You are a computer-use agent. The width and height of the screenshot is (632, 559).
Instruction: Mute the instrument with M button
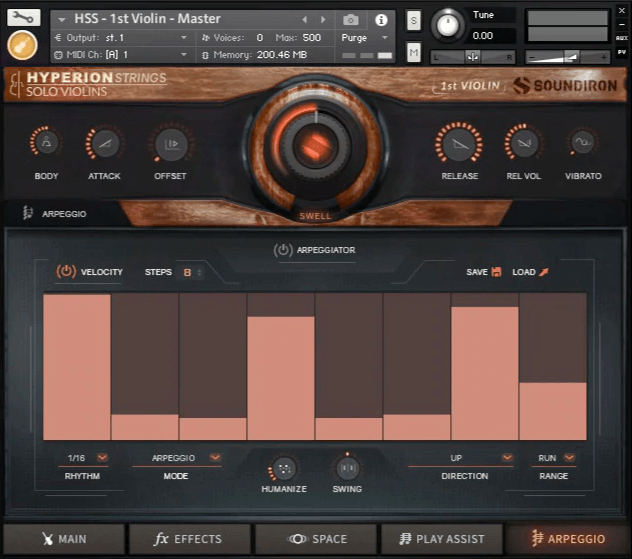pyautogui.click(x=414, y=52)
